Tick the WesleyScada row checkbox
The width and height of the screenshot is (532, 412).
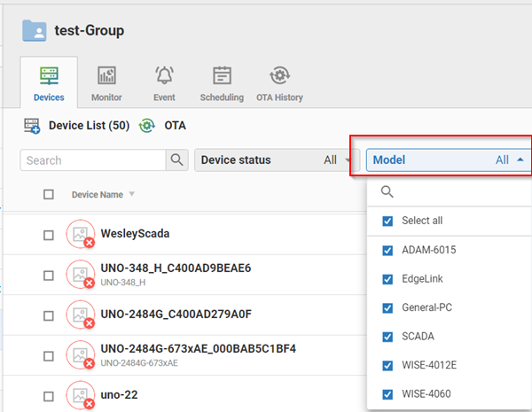coord(49,235)
